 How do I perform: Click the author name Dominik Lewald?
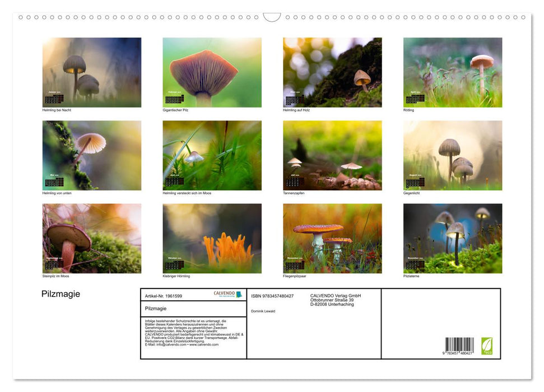pyautogui.click(x=263, y=311)
